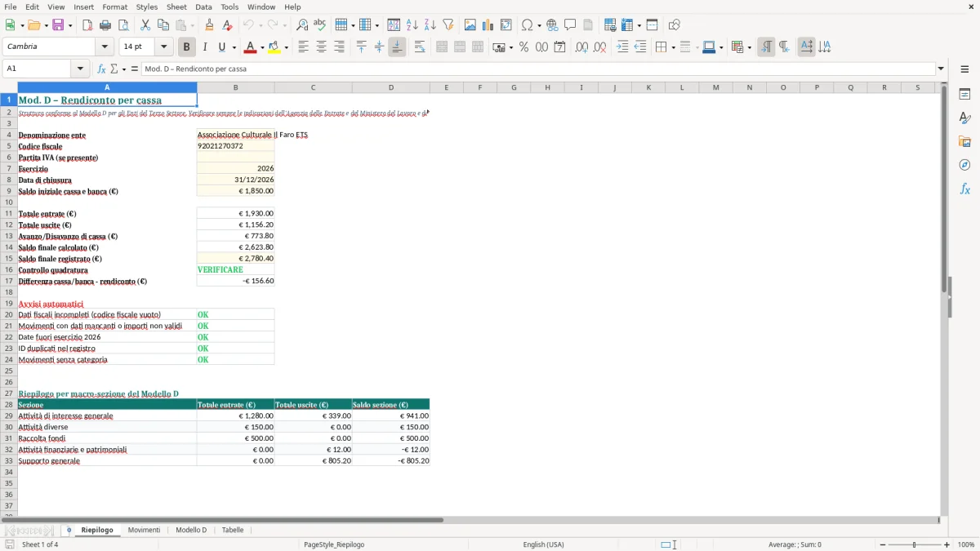Screen dimensions: 980x551
Task: Select cell showing VERIFICARE
Action: 235,269
